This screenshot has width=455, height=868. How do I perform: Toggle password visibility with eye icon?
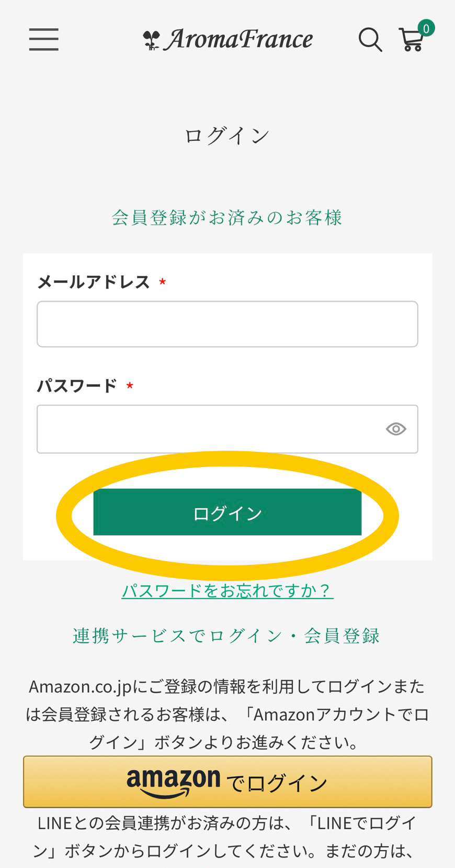click(396, 429)
